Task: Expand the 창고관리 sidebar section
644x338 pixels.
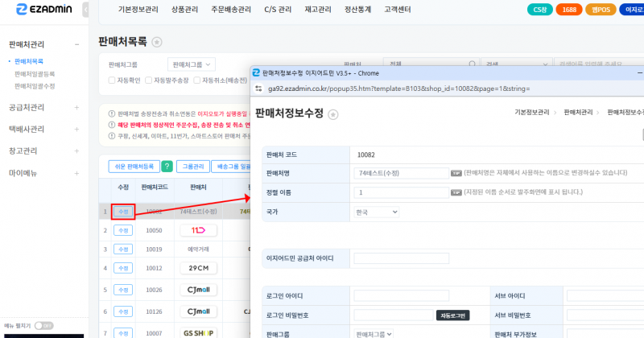Action: click(x=76, y=151)
